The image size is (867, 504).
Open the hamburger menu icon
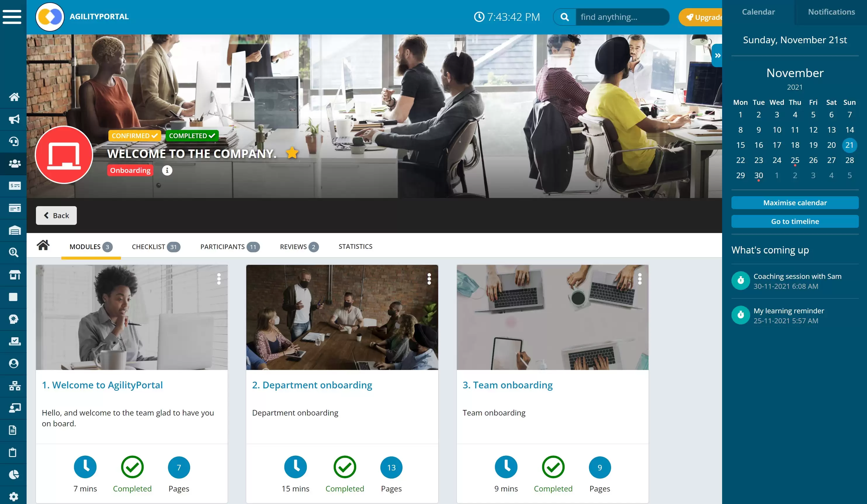point(12,17)
